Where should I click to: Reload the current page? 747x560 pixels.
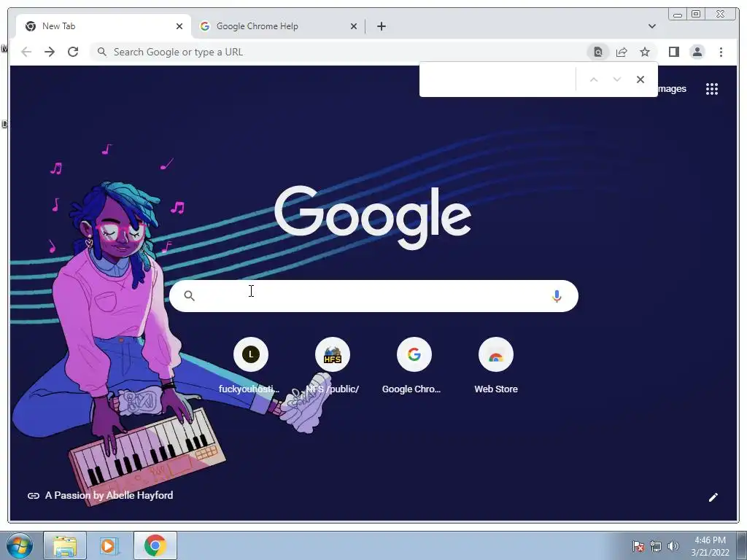73,52
